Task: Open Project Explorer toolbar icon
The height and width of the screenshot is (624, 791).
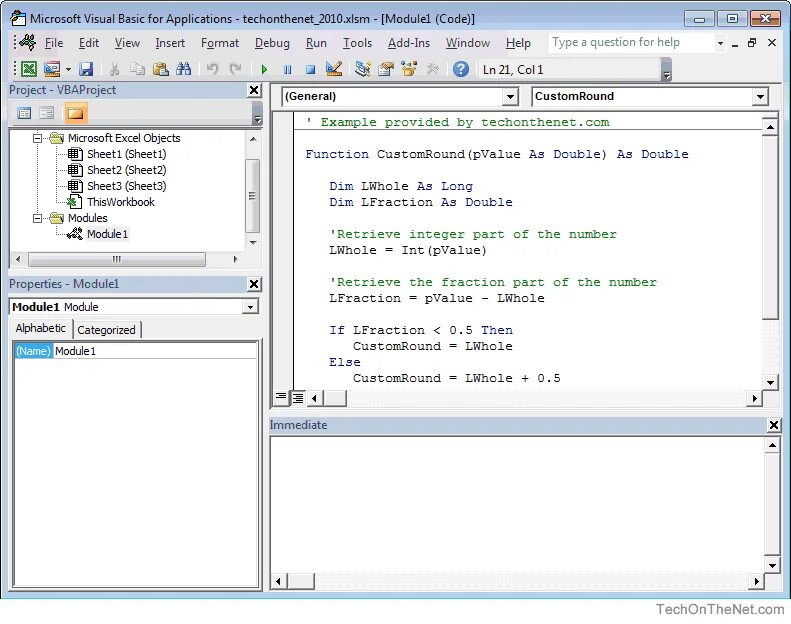Action: coord(362,69)
